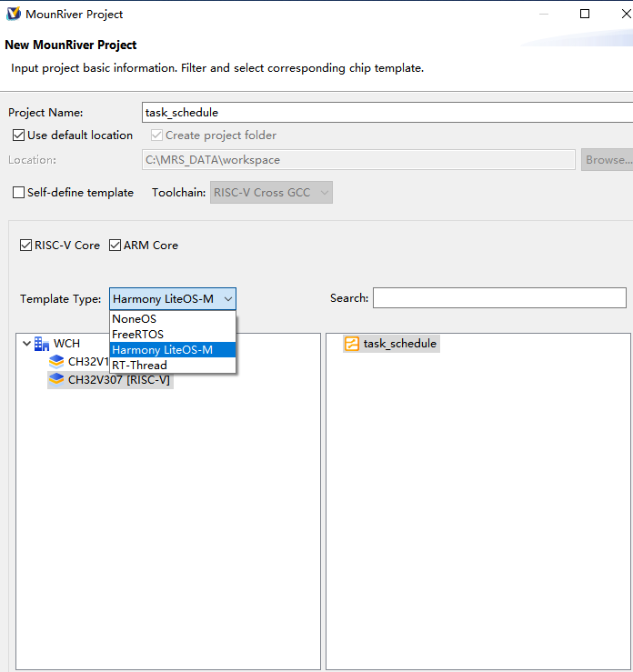
Task: Open the Toolchain RISC-V Cross GCC dropdown
Action: coord(271,193)
